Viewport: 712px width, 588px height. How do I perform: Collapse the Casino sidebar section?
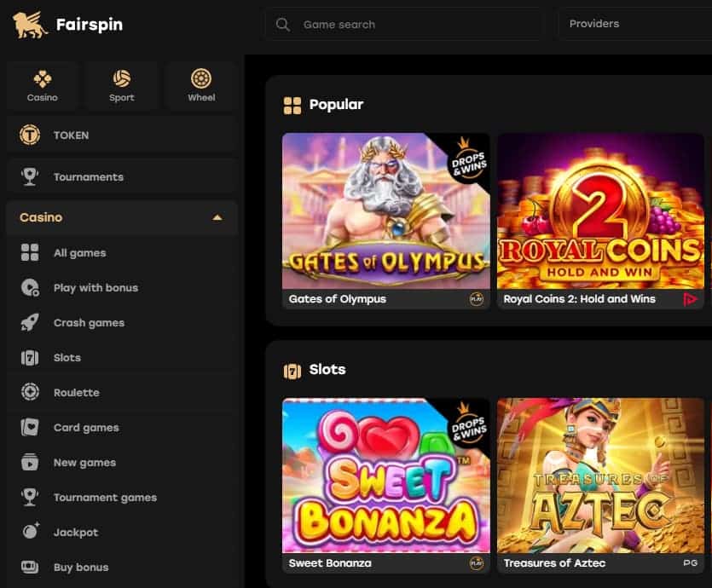coord(217,218)
